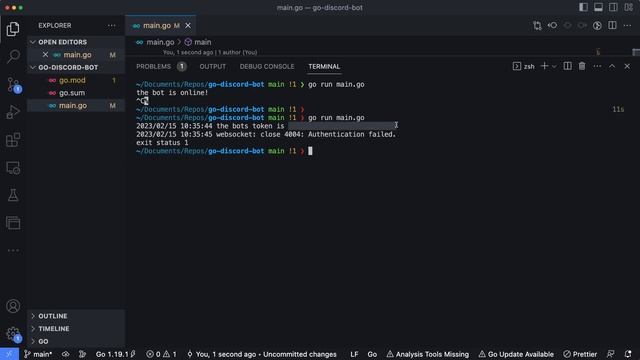Switch to the OUTPUT tab

(212, 67)
